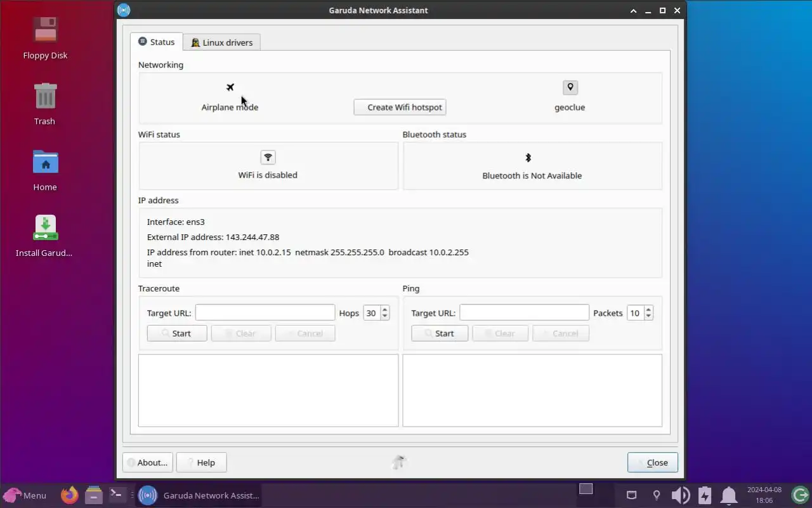The width and height of the screenshot is (812, 508).
Task: Focus the Traceroute Target URL field
Action: (x=265, y=312)
